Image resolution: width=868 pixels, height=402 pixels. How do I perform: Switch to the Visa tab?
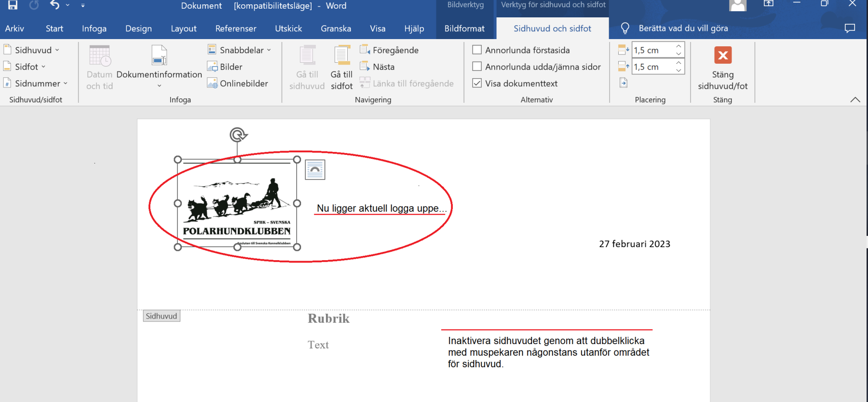click(378, 28)
